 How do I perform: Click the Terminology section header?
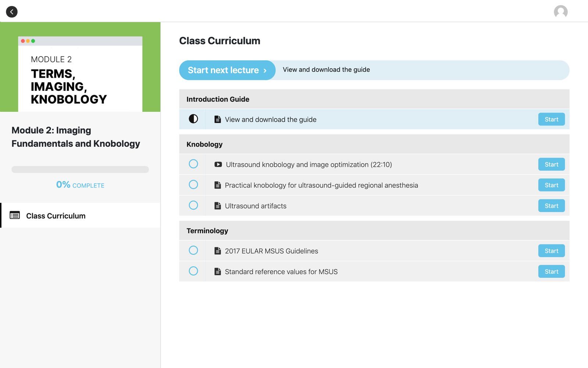[207, 231]
